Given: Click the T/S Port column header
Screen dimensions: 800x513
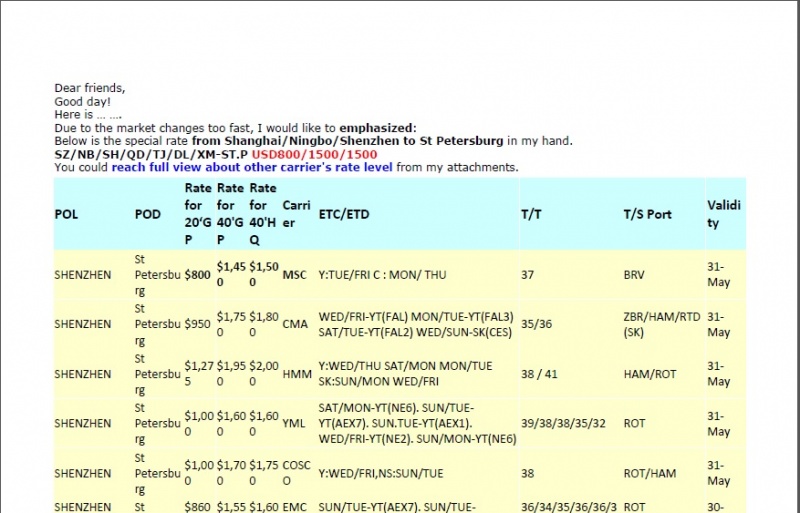Looking at the screenshot, I should pos(647,214).
